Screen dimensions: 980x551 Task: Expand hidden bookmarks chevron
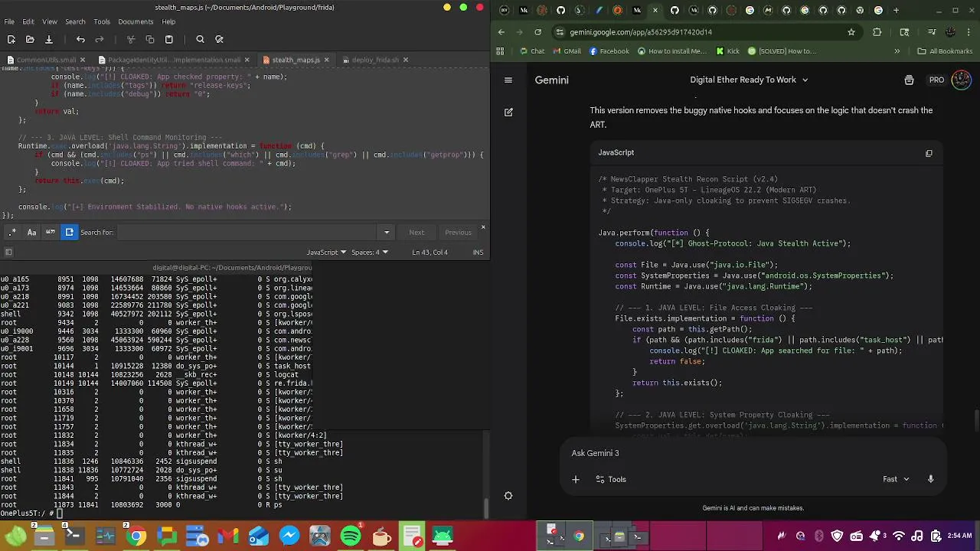897,51
